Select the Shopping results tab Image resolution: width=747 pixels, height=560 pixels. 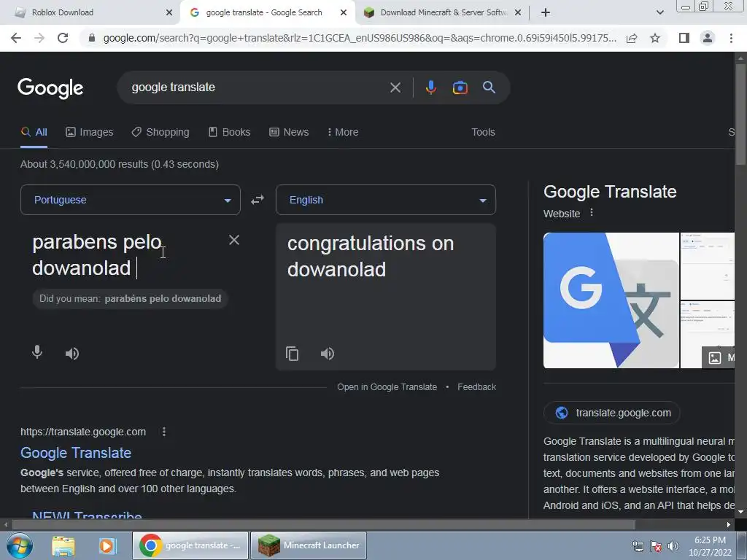(x=160, y=132)
